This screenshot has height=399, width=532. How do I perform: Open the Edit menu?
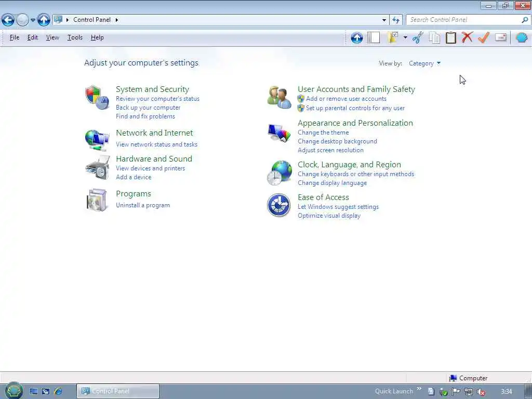click(x=33, y=37)
